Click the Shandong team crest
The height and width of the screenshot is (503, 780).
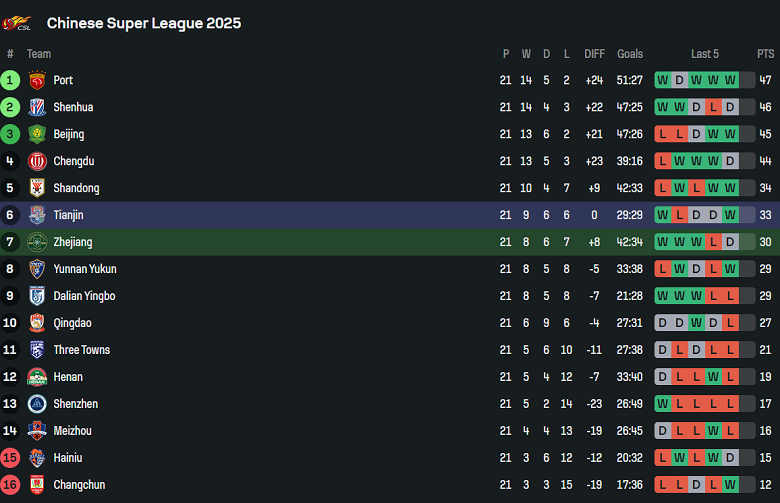[x=37, y=189]
